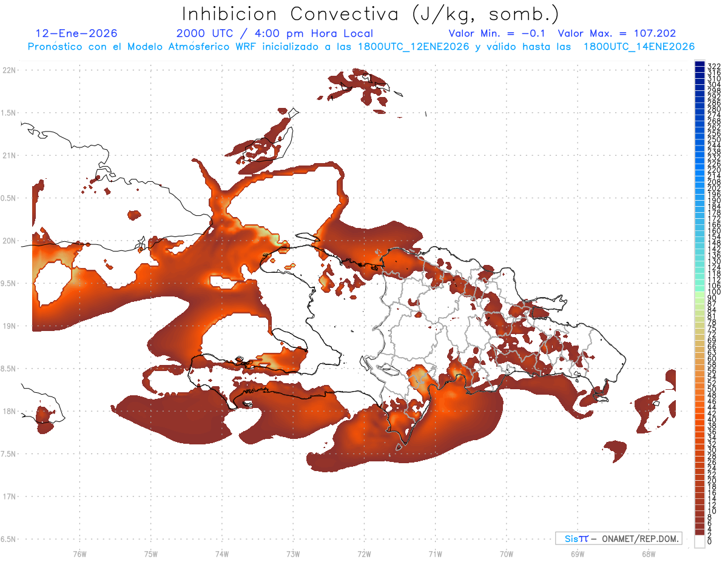Click the '69W' longitude label

[x=577, y=553]
